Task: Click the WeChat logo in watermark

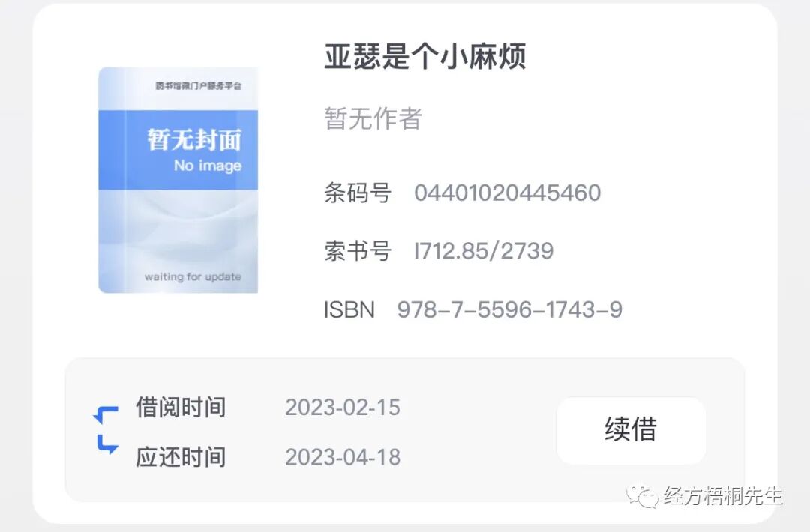Action: [641, 496]
